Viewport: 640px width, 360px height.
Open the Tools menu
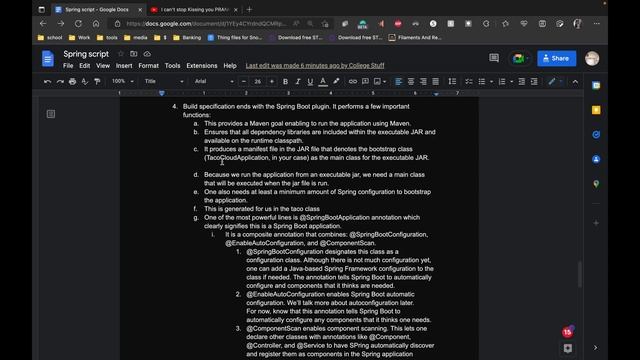pos(172,66)
